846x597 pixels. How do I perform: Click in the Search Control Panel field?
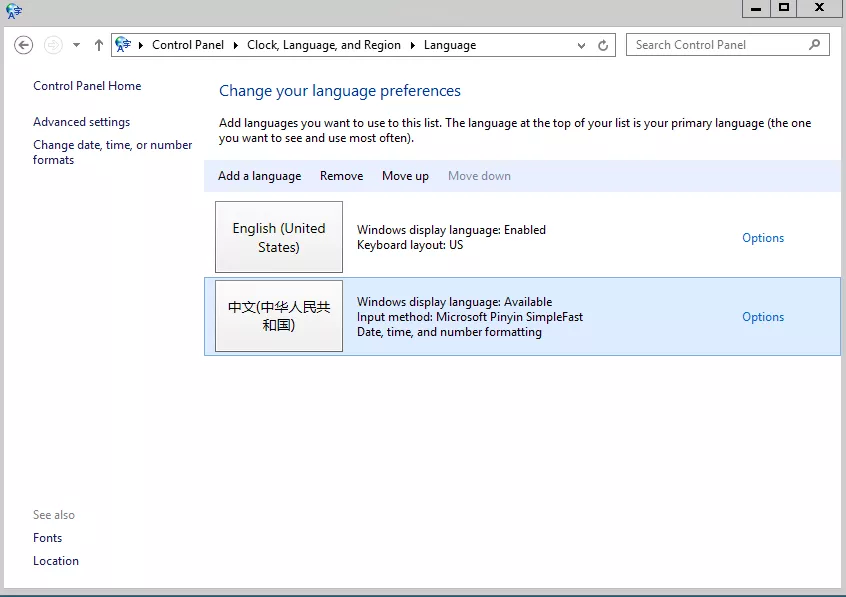715,45
